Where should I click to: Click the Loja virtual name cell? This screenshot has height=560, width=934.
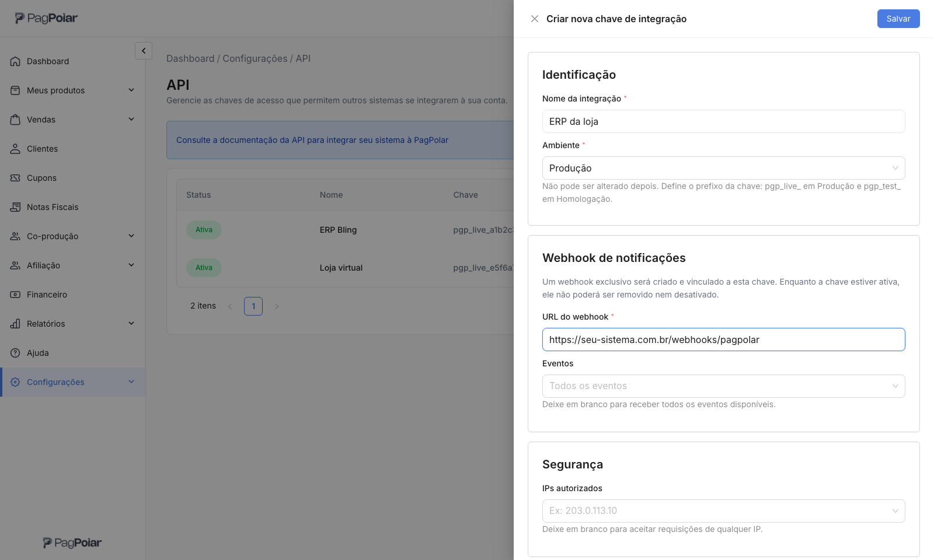[x=341, y=268]
